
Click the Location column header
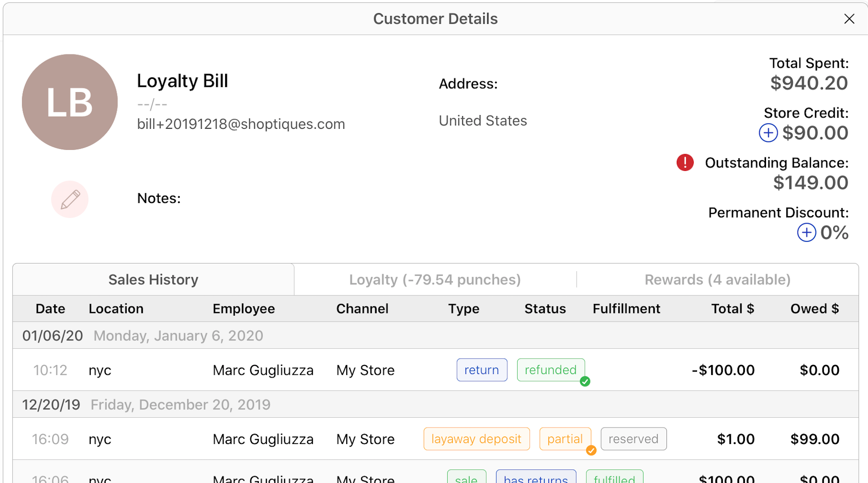[x=116, y=309]
